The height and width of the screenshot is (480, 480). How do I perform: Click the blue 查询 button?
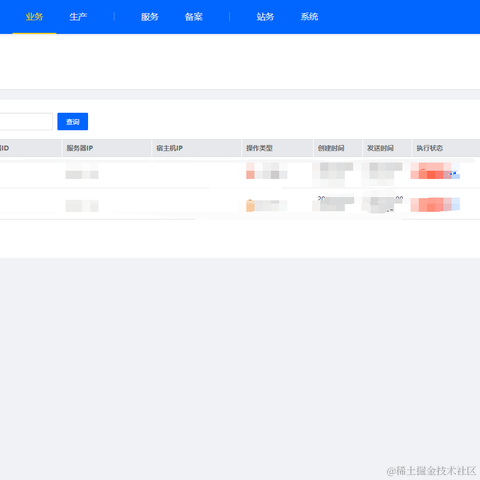[x=73, y=122]
